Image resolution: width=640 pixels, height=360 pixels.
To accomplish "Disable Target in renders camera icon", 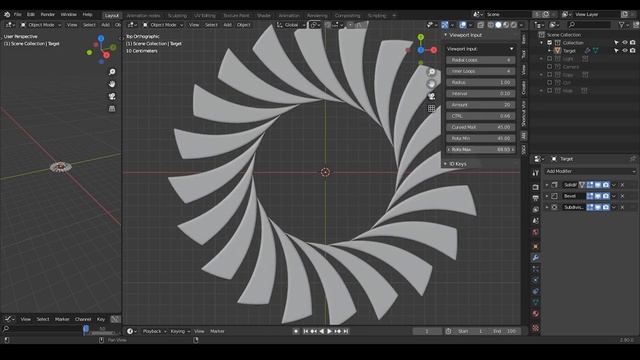I will [632, 51].
